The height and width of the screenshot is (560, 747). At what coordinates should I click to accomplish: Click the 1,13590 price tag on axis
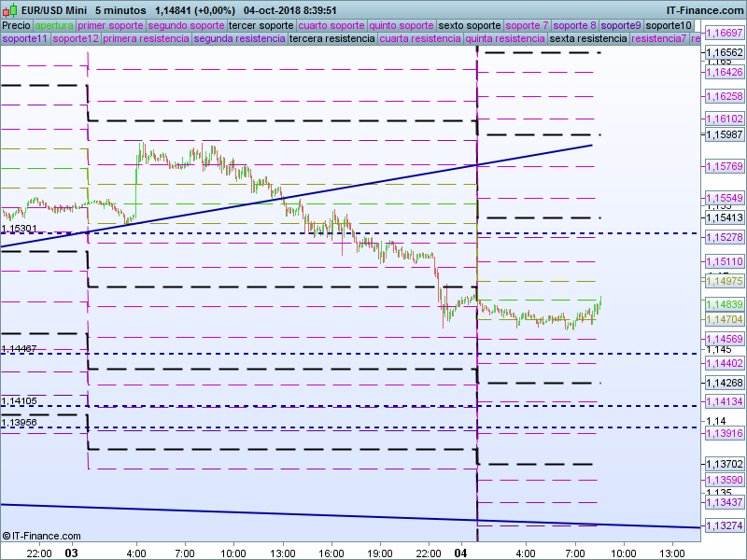725,480
